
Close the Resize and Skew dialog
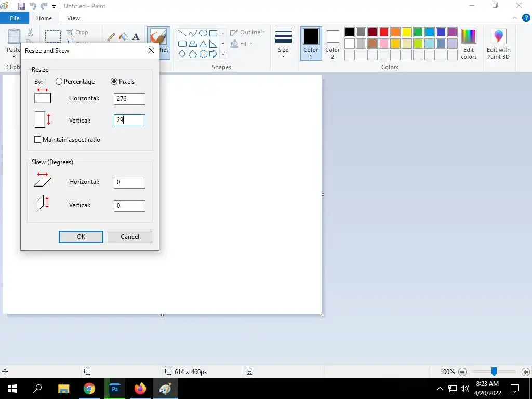coord(151,50)
